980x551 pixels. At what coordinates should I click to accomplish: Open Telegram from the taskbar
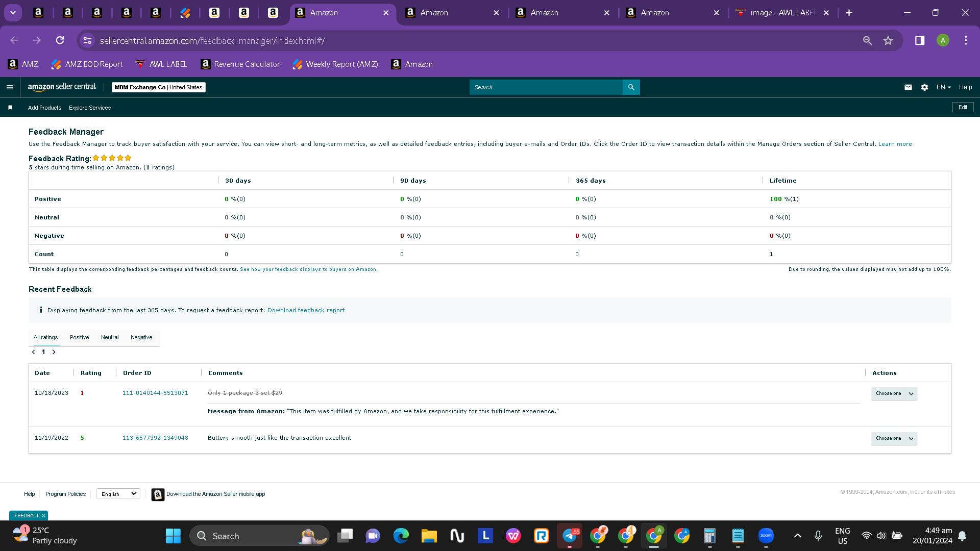tap(570, 536)
